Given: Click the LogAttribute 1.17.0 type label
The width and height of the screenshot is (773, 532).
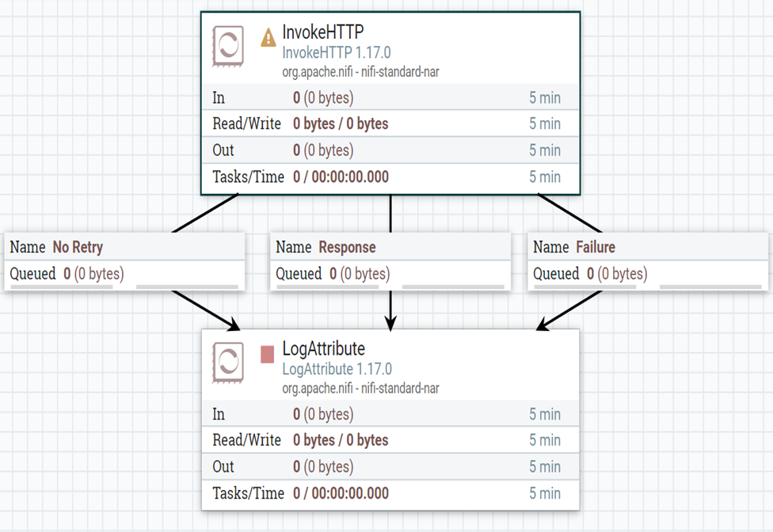Looking at the screenshot, I should click(x=337, y=369).
